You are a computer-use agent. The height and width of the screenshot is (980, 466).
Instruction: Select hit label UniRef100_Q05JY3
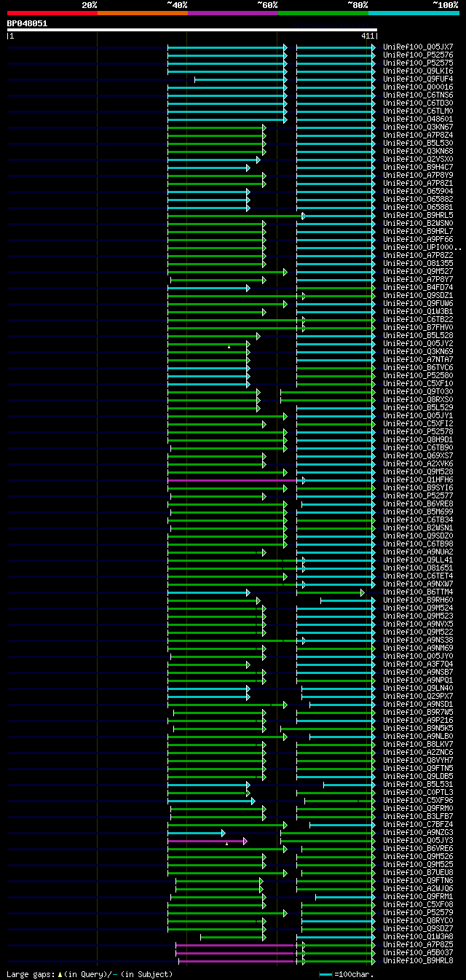tap(418, 840)
